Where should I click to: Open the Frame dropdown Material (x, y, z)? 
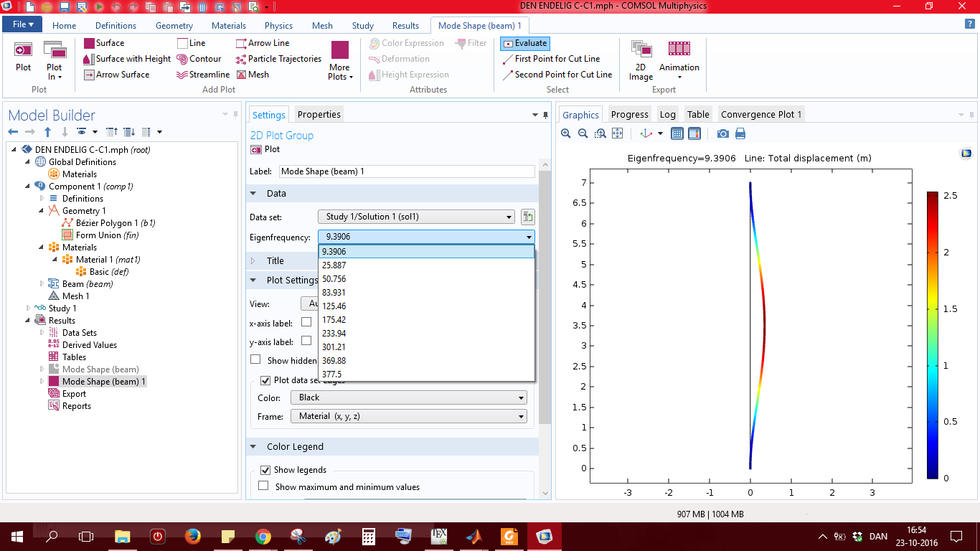pyautogui.click(x=408, y=416)
